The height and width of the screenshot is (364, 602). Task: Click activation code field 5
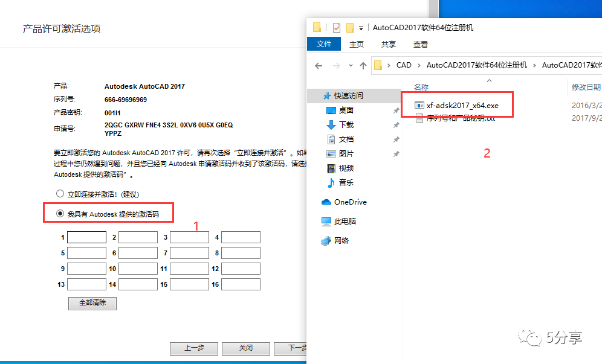click(x=87, y=253)
